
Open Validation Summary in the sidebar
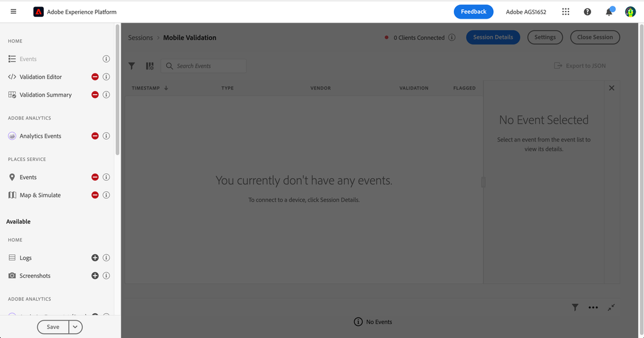pos(45,95)
